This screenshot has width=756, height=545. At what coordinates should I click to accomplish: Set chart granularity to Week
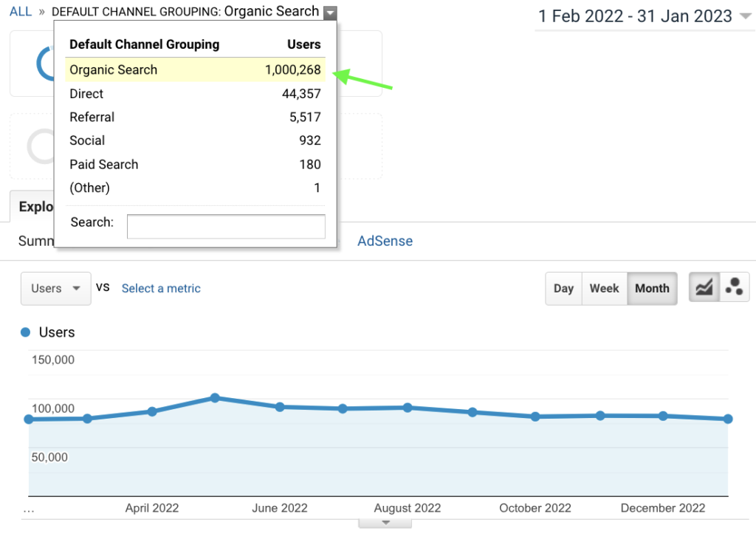pyautogui.click(x=604, y=289)
